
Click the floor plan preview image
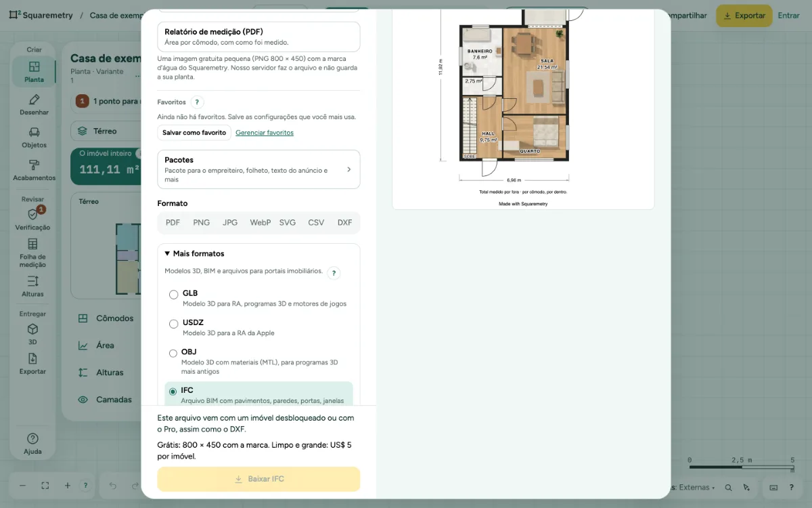523,108
